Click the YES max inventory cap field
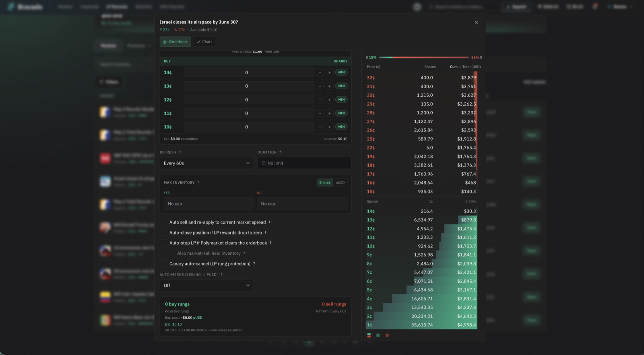The image size is (644, 355). click(209, 203)
